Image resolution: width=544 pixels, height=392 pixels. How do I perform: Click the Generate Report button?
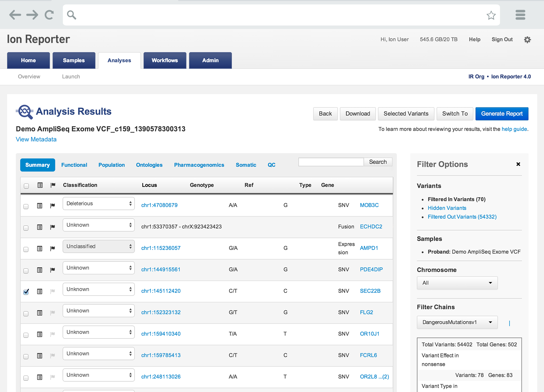point(502,114)
